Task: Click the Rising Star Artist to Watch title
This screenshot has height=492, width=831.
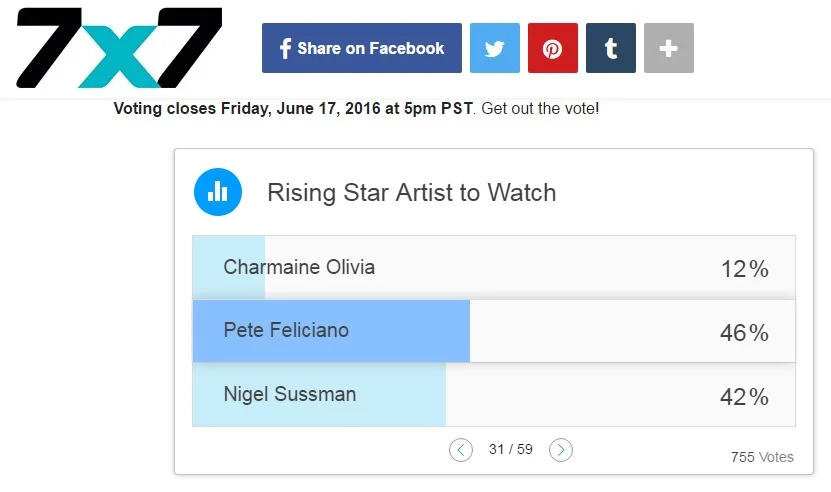Action: [x=411, y=192]
